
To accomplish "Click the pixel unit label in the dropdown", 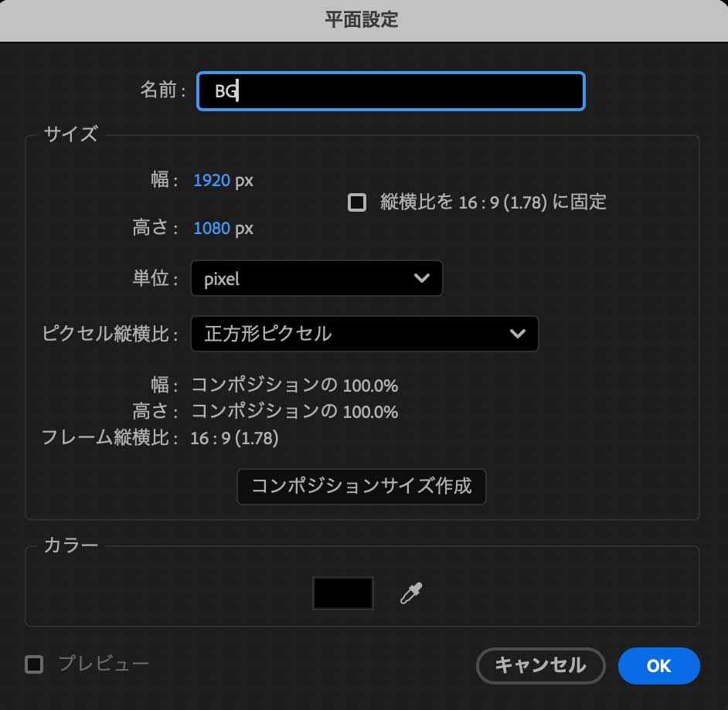I will (221, 278).
